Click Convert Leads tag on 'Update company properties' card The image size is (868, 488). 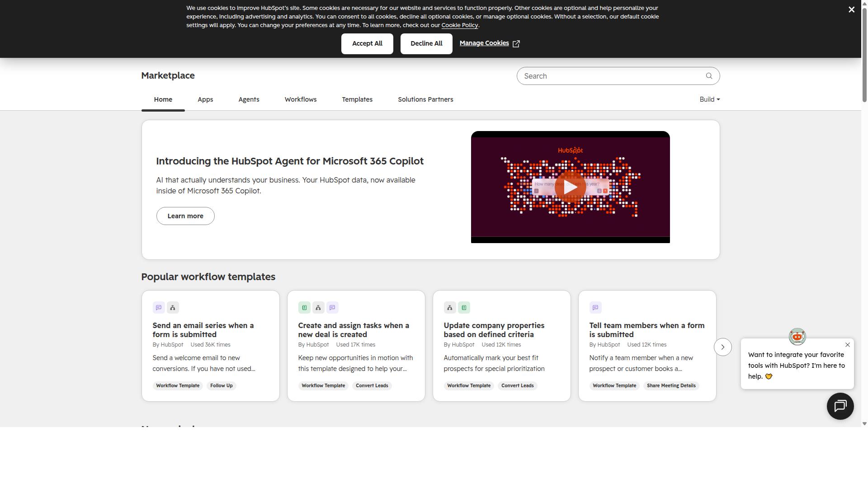517,386
